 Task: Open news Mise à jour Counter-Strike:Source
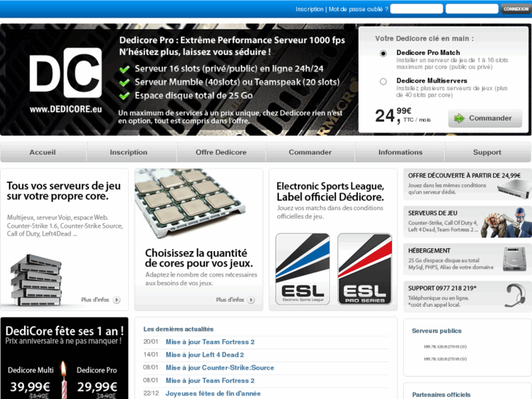(x=220, y=368)
